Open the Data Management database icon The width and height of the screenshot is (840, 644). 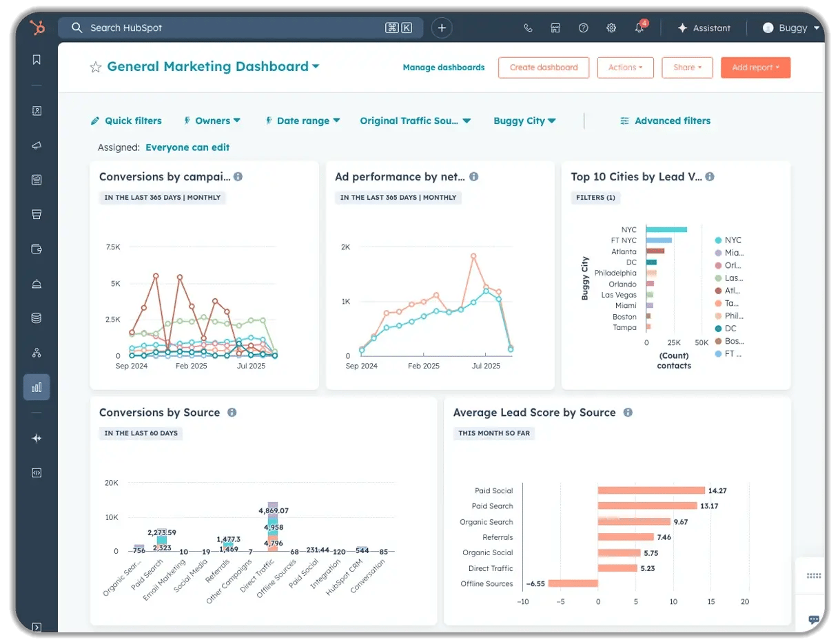[36, 317]
